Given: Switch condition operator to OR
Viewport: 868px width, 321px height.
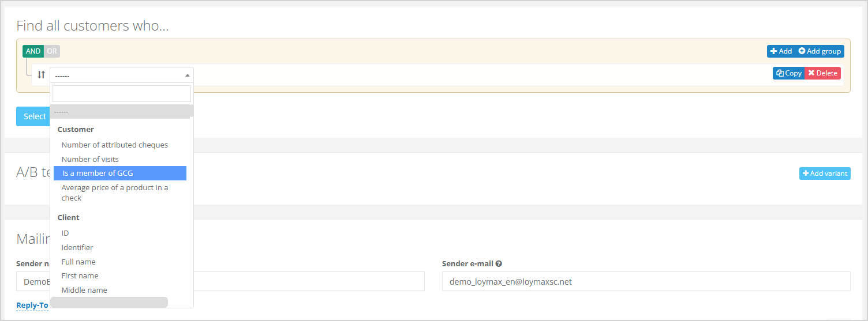Looking at the screenshot, I should point(52,51).
